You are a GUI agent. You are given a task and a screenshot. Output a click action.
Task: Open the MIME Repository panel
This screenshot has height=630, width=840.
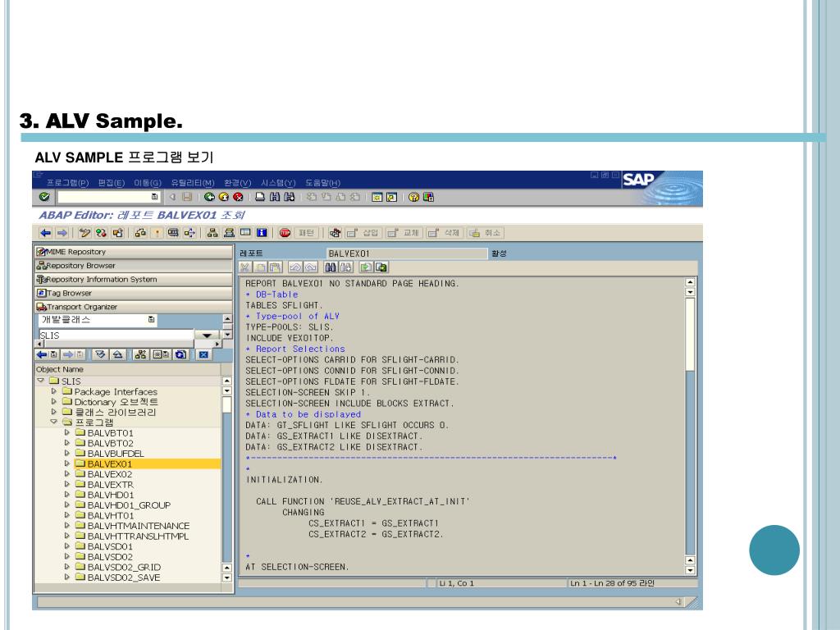[x=134, y=252]
